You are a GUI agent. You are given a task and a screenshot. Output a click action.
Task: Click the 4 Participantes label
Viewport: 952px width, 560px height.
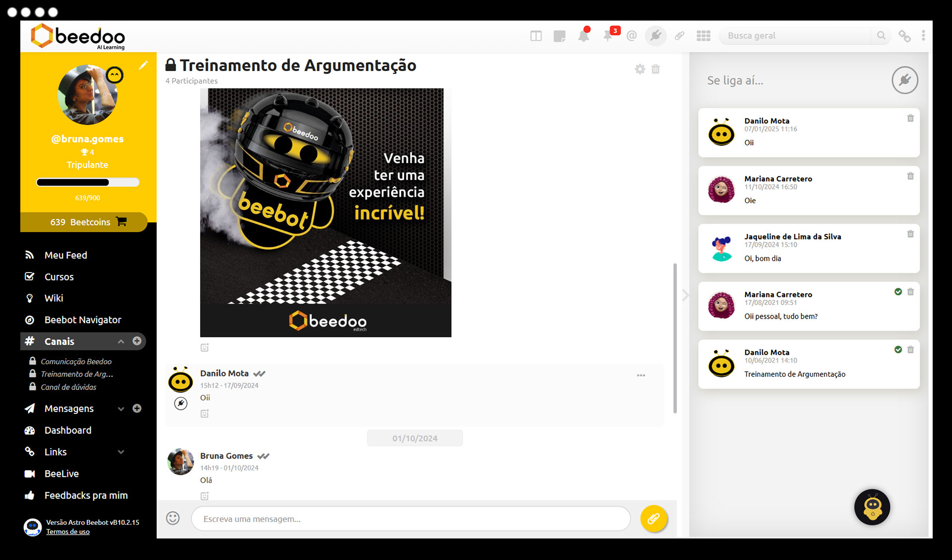191,81
